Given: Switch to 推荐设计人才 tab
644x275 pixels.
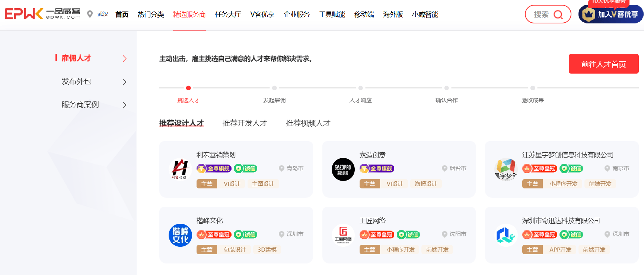Looking at the screenshot, I should tap(182, 123).
